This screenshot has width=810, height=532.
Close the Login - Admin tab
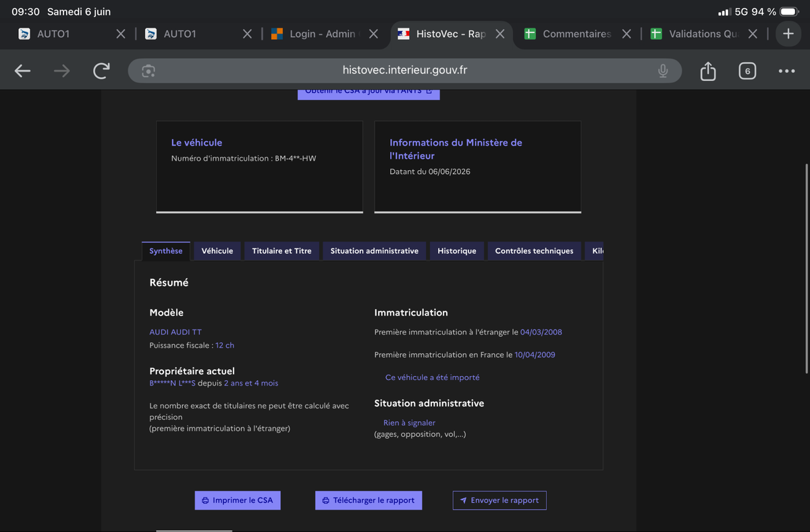pyautogui.click(x=373, y=34)
